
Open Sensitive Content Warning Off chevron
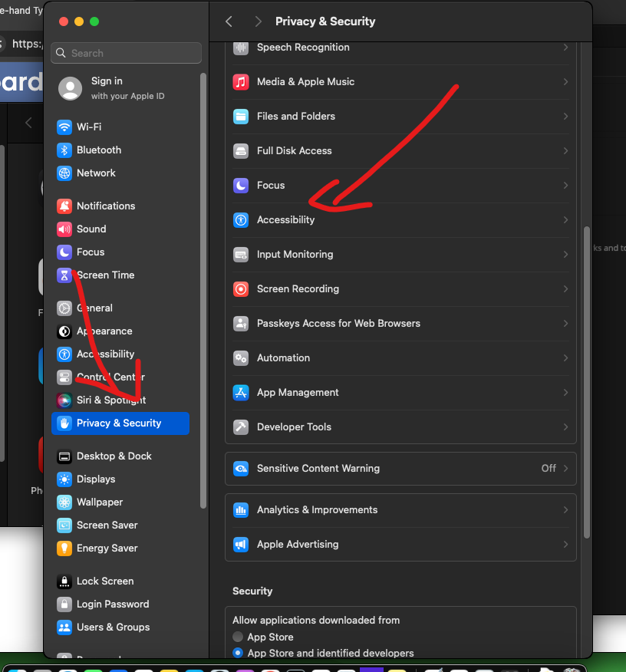coord(565,469)
